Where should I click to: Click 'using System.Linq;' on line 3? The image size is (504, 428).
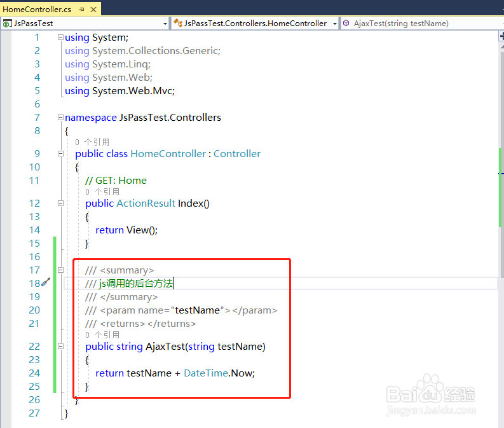pos(107,64)
